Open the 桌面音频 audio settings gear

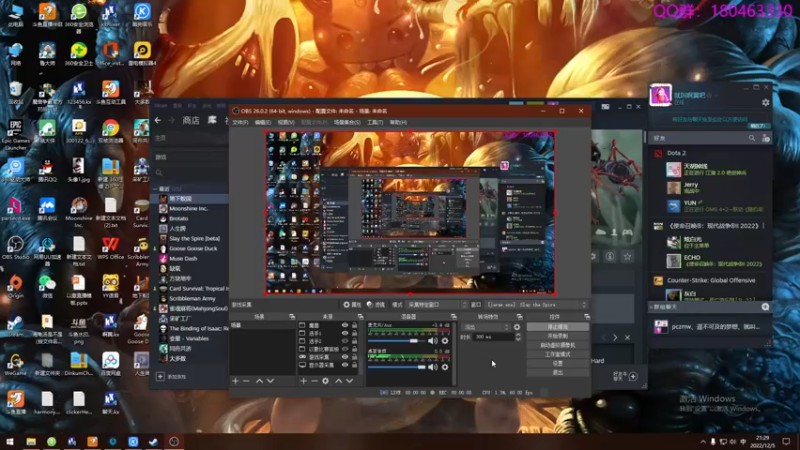[x=445, y=367]
